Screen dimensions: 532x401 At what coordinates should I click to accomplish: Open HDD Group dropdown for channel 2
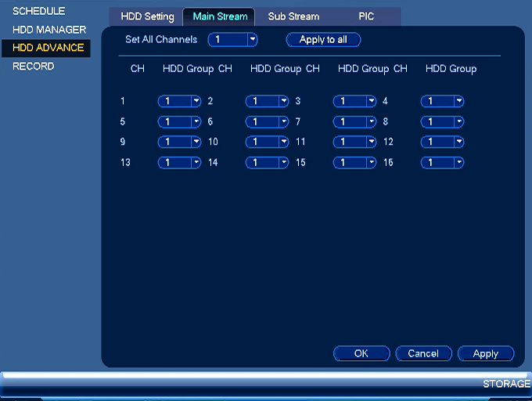tap(267, 101)
